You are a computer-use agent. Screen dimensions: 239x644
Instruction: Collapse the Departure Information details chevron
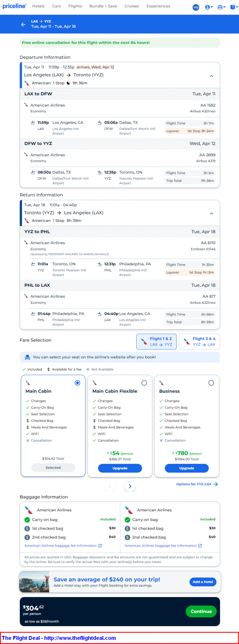pos(212,76)
